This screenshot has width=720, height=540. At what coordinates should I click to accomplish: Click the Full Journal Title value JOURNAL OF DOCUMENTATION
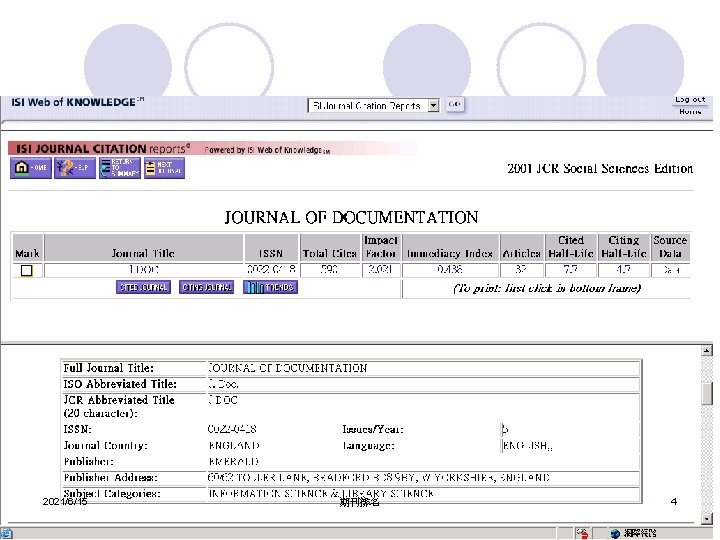click(x=287, y=368)
